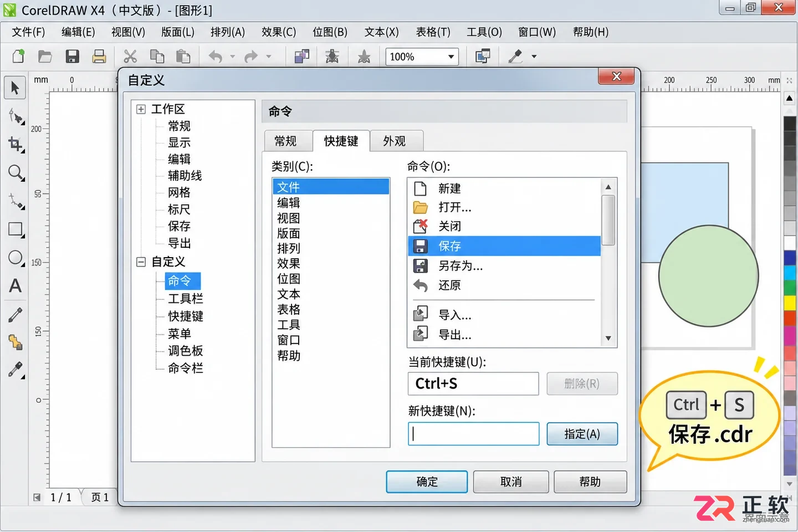Collapse the 自定义 tree node
The width and height of the screenshot is (798, 532).
pyautogui.click(x=141, y=262)
